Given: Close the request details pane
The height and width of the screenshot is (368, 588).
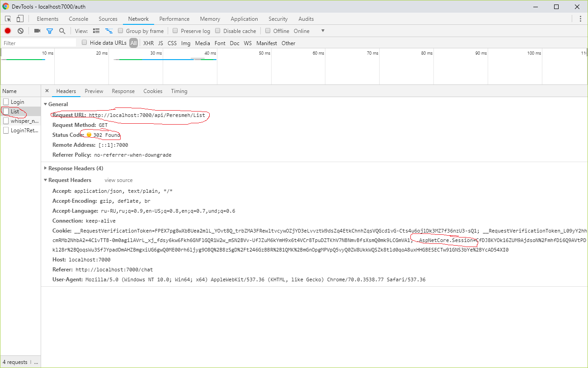Looking at the screenshot, I should click(47, 91).
